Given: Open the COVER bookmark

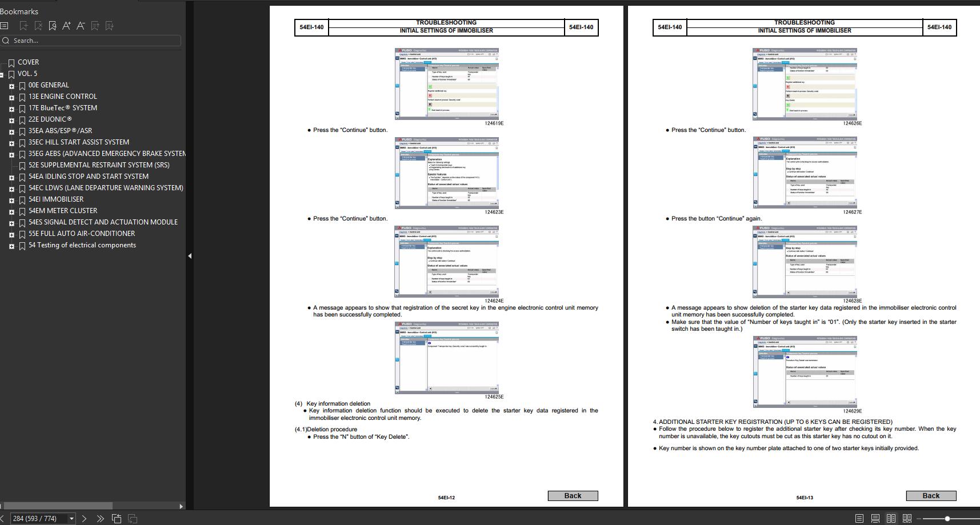Looking at the screenshot, I should 28,62.
